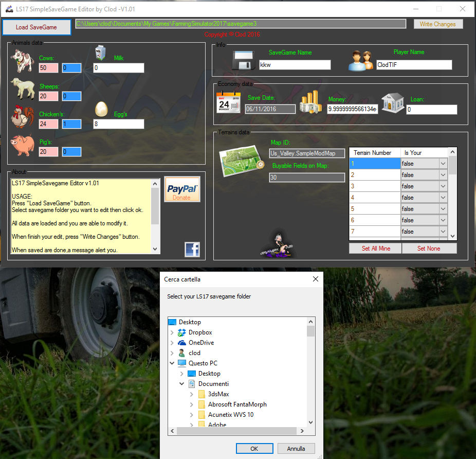Viewport: 476px width, 459px height.
Task: Click About text box scroll down arrow
Action: coord(155,249)
